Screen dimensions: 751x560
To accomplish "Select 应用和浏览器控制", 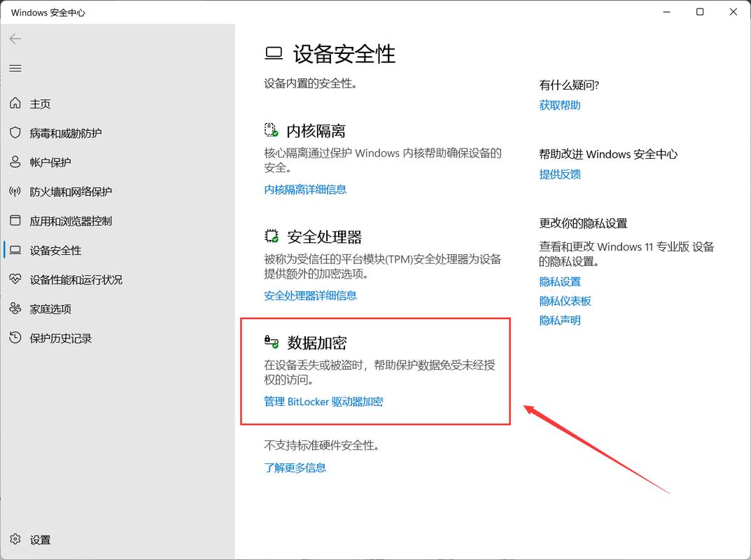I will (x=71, y=220).
